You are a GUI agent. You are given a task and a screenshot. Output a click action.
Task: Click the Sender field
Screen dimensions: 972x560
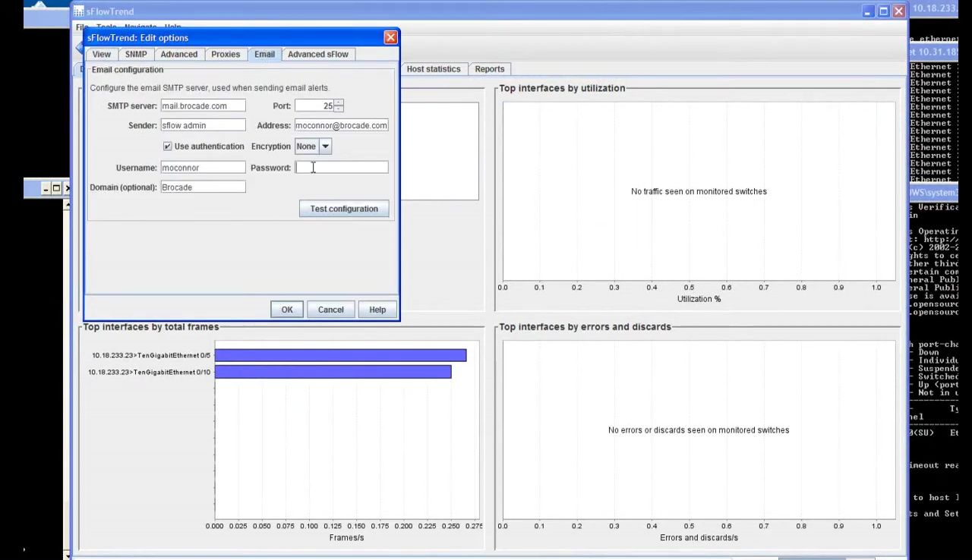(203, 125)
